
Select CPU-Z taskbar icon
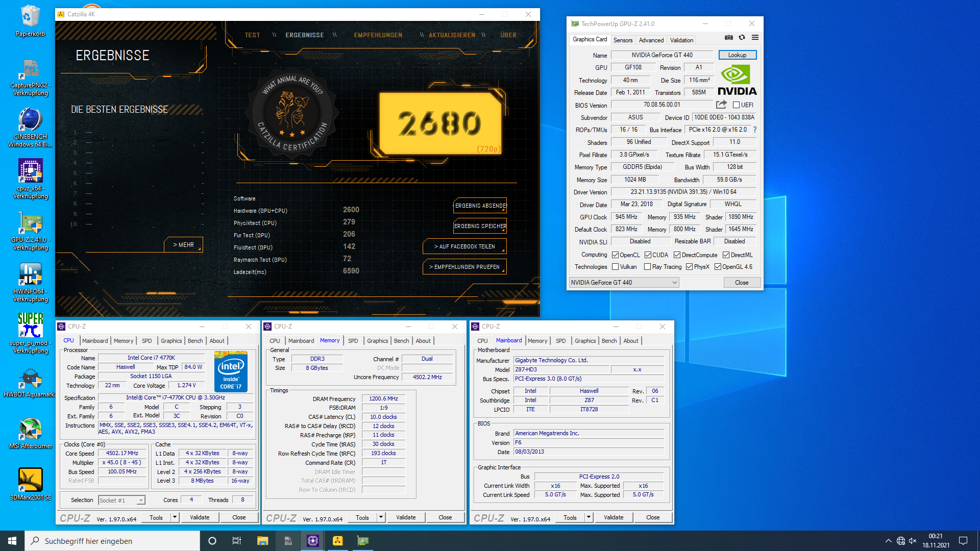(312, 541)
